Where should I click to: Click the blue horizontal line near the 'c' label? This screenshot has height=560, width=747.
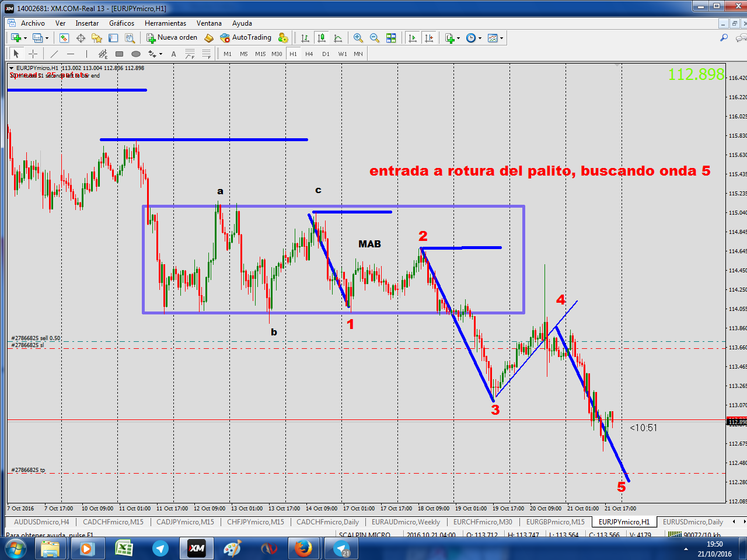click(x=352, y=212)
